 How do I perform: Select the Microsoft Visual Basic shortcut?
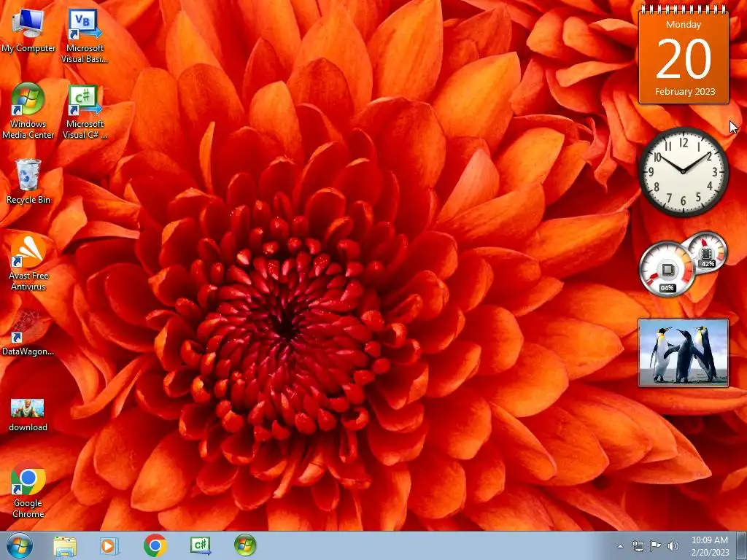[85, 36]
